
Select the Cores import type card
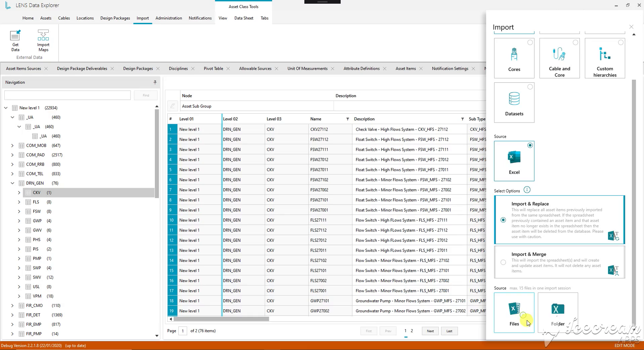click(514, 58)
